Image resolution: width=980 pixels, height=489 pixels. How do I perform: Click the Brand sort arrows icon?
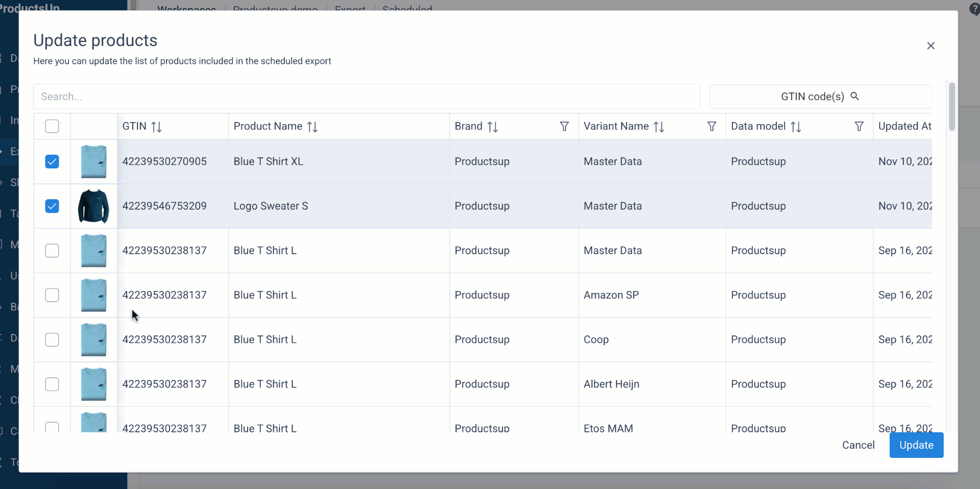[x=492, y=127]
